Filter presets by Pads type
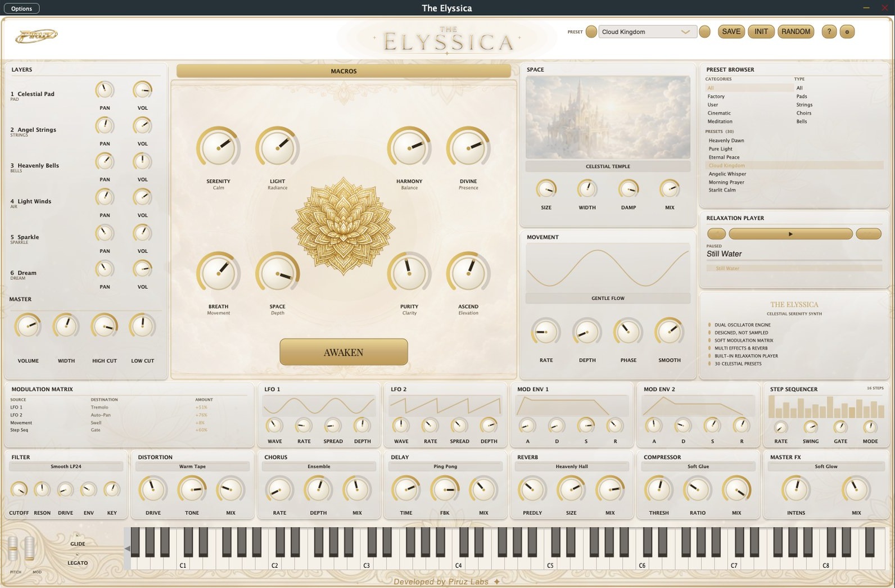The height and width of the screenshot is (588, 895). point(802,97)
